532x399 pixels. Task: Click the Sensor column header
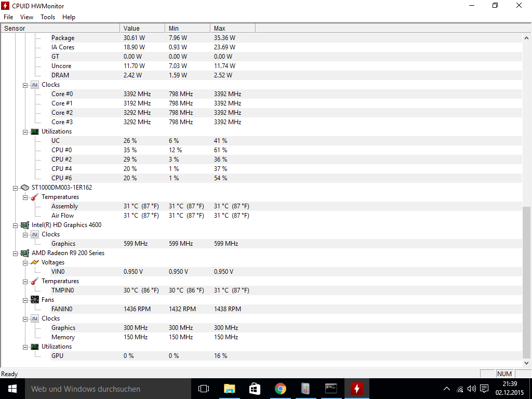(x=60, y=28)
